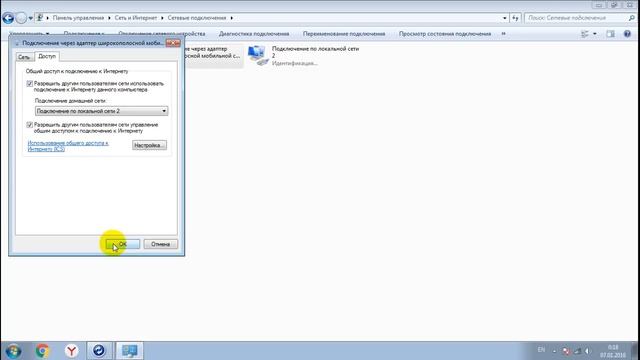The width and height of the screenshot is (640, 360).
Task: Toggle 'Разрешить другим пользователям сети использовать подключение' checkbox
Action: (x=29, y=84)
